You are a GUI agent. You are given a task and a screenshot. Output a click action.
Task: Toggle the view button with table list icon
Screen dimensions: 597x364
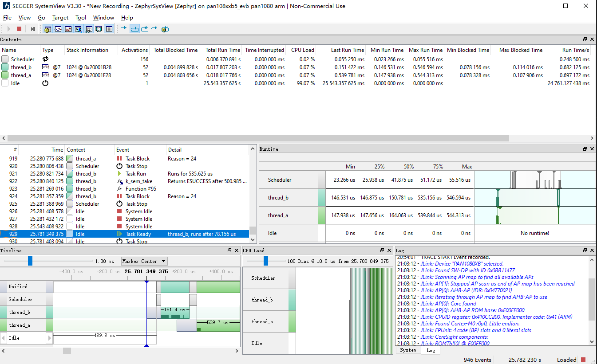pos(109,29)
